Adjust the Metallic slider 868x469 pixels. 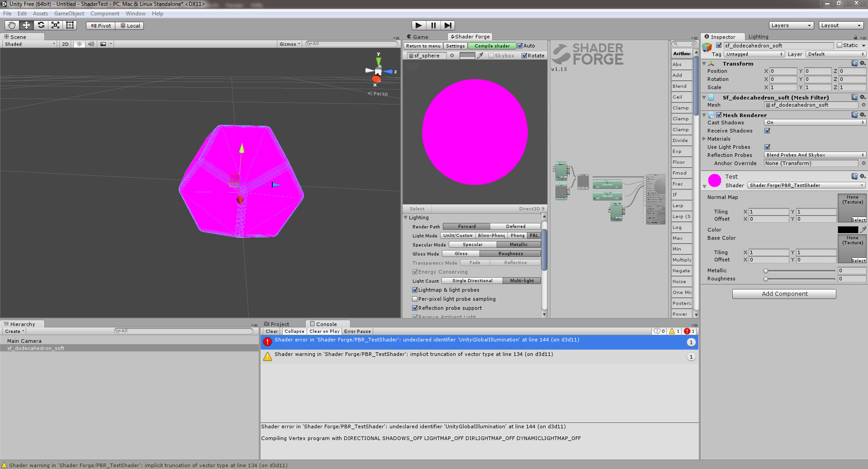pyautogui.click(x=800, y=270)
